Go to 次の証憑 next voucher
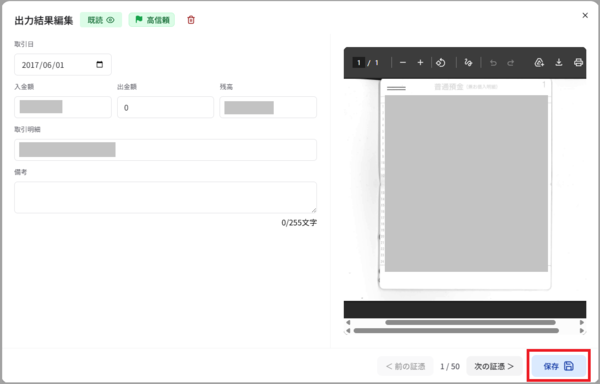 point(494,366)
